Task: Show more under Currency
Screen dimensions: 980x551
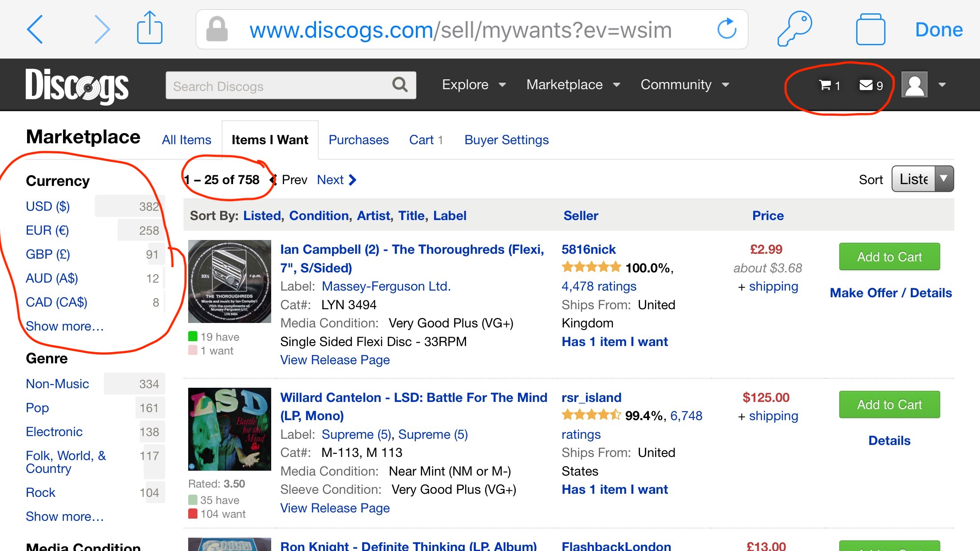Action: click(x=65, y=326)
